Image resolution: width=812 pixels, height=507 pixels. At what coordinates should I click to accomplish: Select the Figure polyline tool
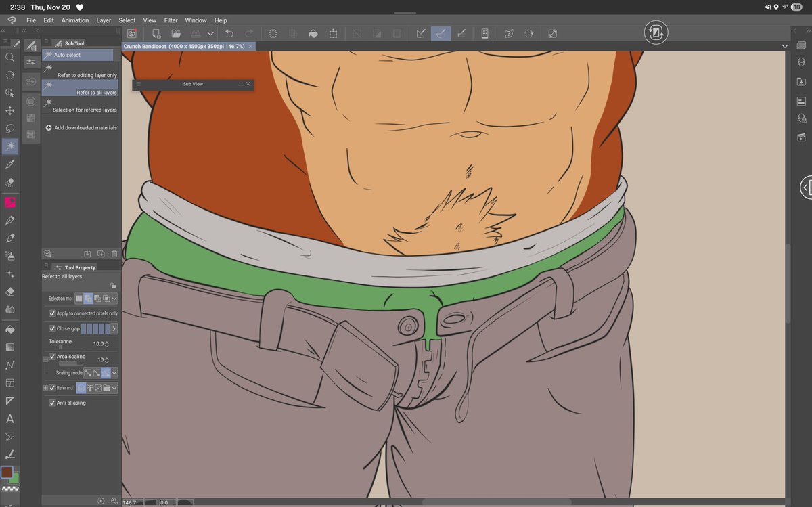tap(9, 365)
